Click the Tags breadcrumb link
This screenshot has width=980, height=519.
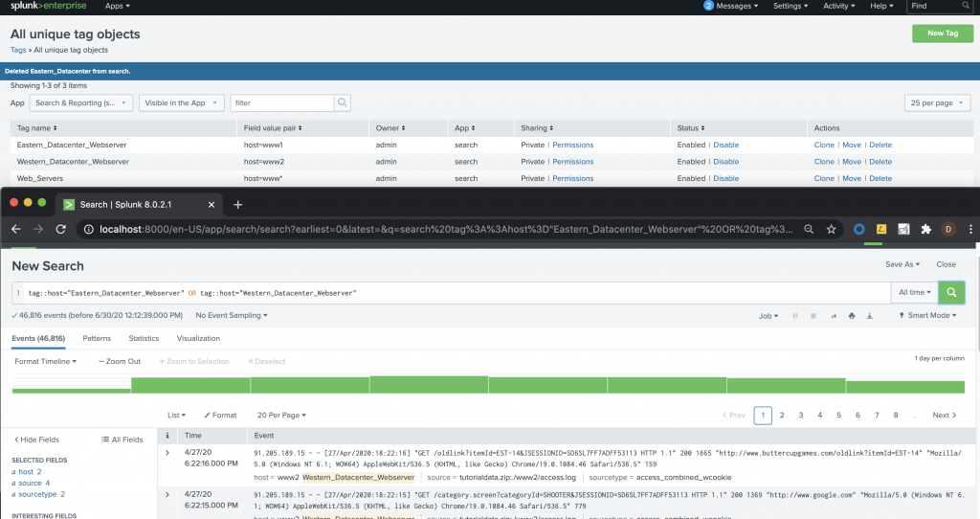[x=18, y=50]
